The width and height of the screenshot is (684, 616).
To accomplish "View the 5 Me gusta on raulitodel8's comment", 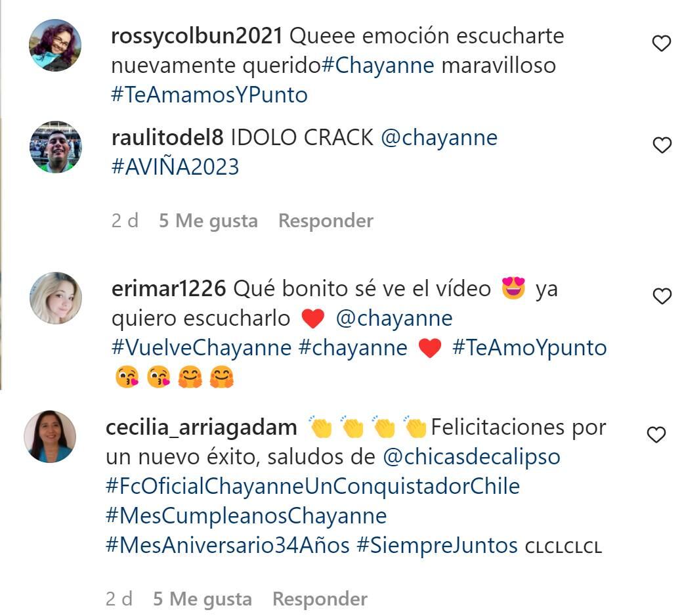I will pyautogui.click(x=208, y=221).
